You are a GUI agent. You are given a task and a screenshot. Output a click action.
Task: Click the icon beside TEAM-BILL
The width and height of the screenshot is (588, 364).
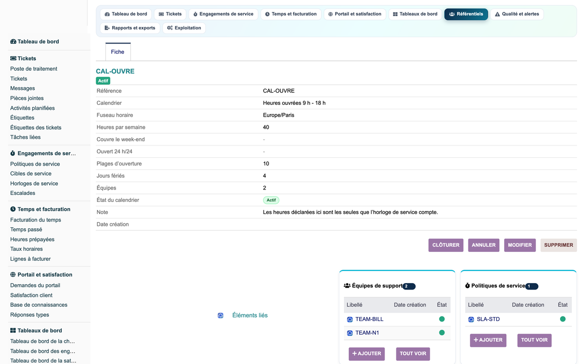pyautogui.click(x=350, y=319)
